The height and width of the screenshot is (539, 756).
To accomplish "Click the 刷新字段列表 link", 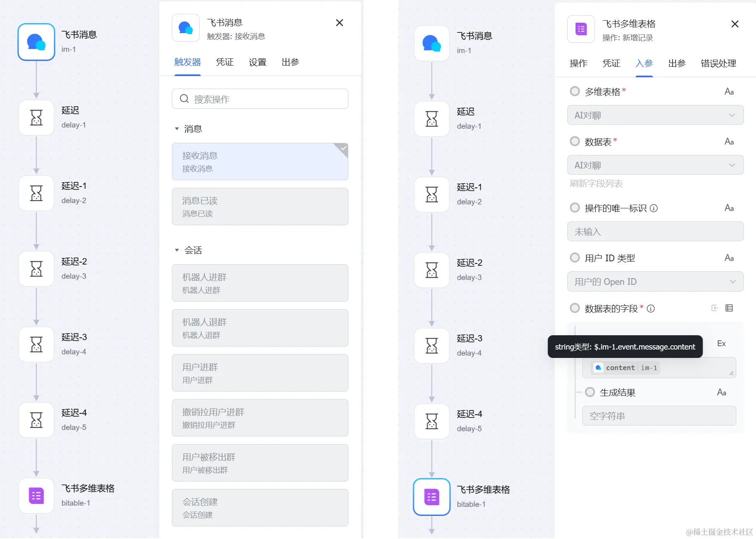I will click(x=596, y=184).
